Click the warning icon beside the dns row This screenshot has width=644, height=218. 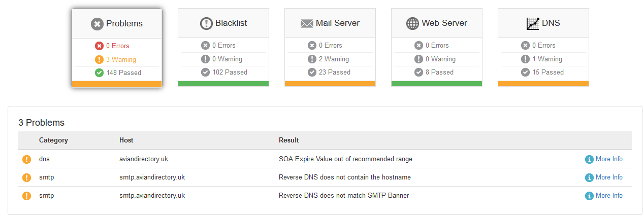pos(26,159)
